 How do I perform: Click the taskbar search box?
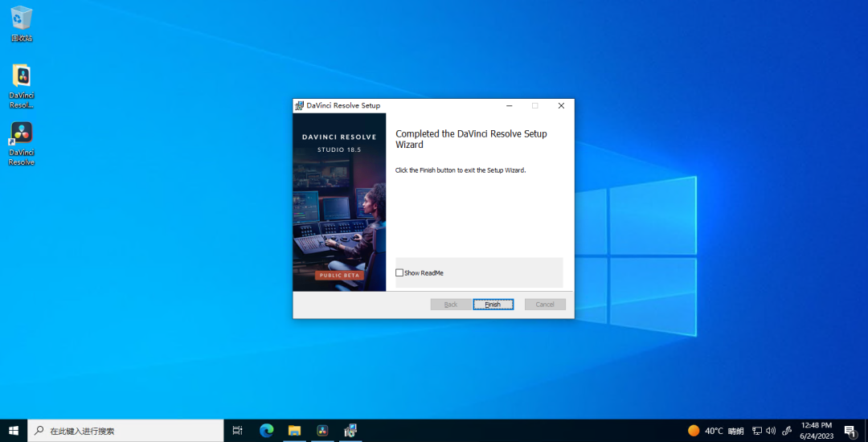point(129,431)
